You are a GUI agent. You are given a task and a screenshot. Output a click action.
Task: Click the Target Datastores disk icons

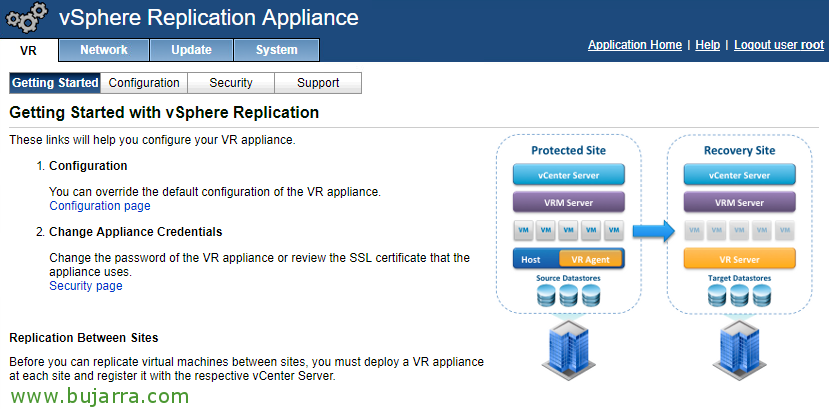coord(739,296)
